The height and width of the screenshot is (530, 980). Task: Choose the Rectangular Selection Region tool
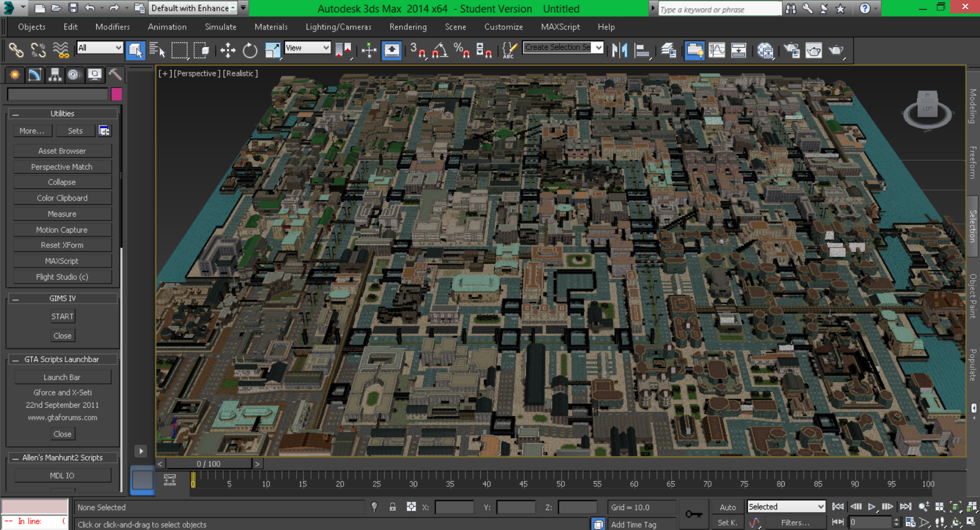[179, 50]
